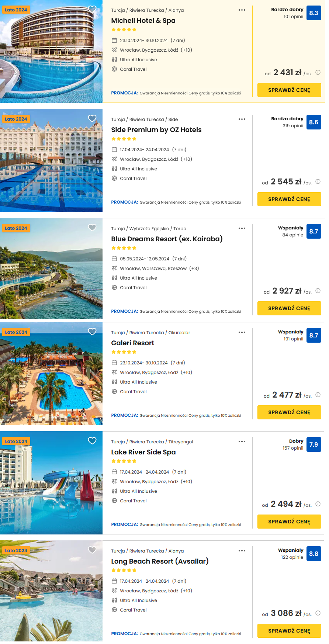Click price info icon next to 2 431 zł
The width and height of the screenshot is (329, 644).
(318, 73)
